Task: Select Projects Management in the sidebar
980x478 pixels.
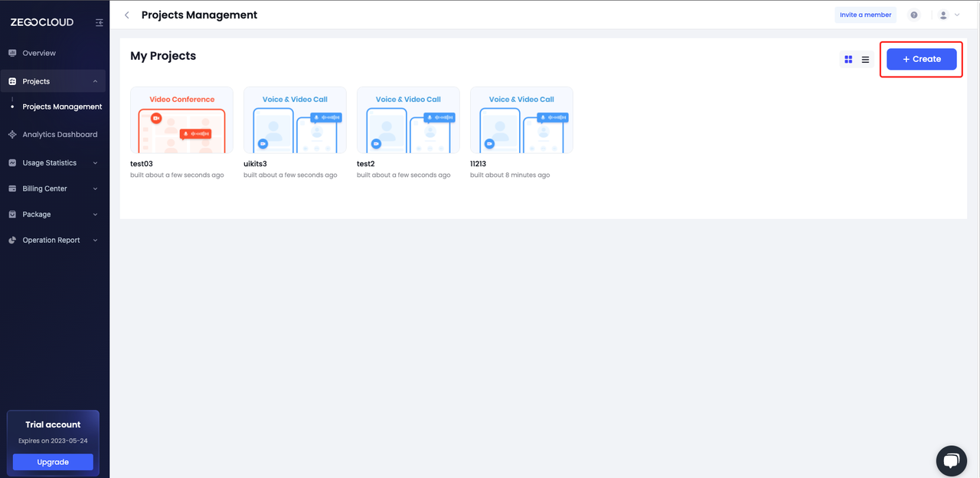Action: click(x=62, y=106)
